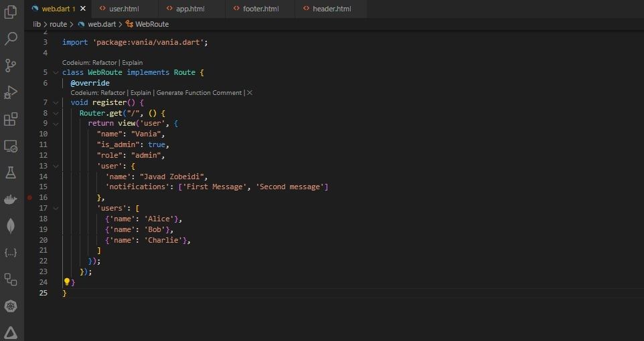Open the web.dart breadcrumb segment
This screenshot has width=644, height=341.
pyautogui.click(x=102, y=24)
